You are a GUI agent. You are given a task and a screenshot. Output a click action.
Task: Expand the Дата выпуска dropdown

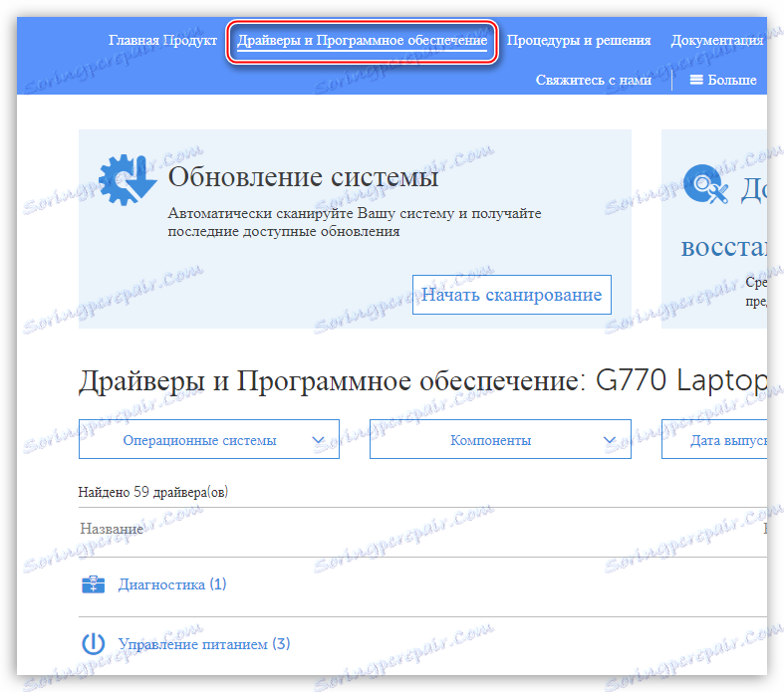714,439
